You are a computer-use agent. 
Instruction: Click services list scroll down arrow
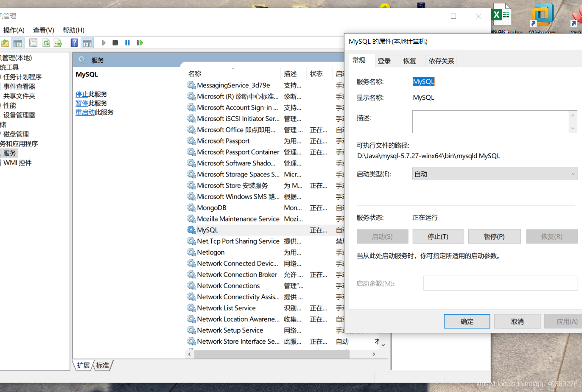[383, 345]
